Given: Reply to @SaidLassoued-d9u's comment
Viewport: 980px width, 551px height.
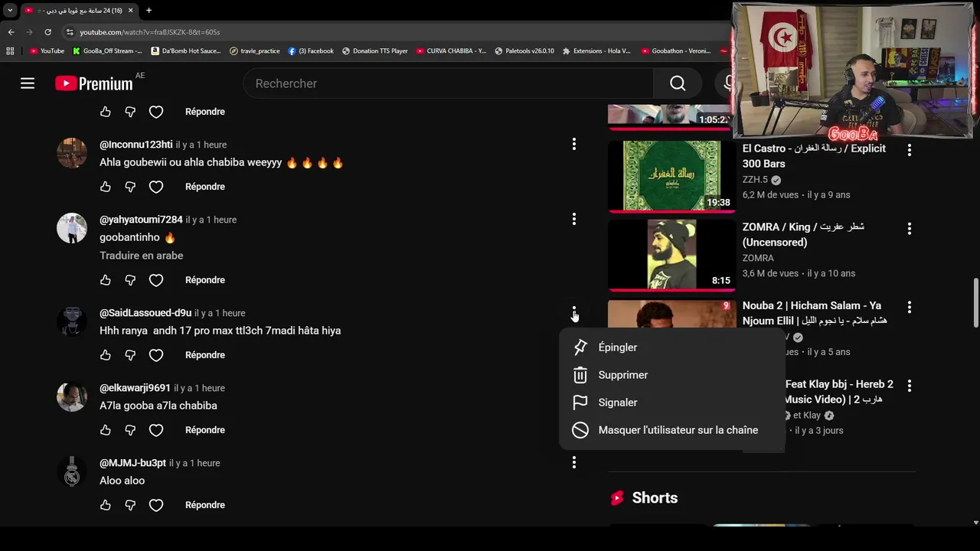Looking at the screenshot, I should point(205,355).
